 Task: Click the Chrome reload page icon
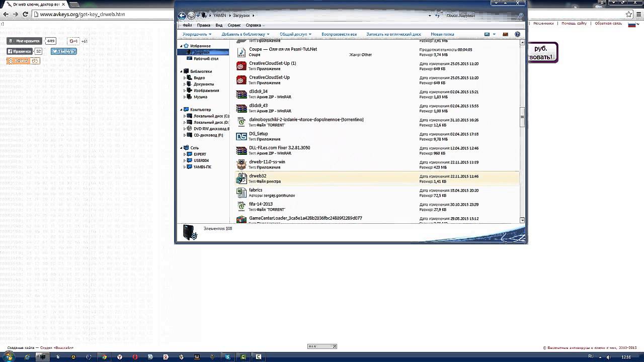click(x=25, y=14)
